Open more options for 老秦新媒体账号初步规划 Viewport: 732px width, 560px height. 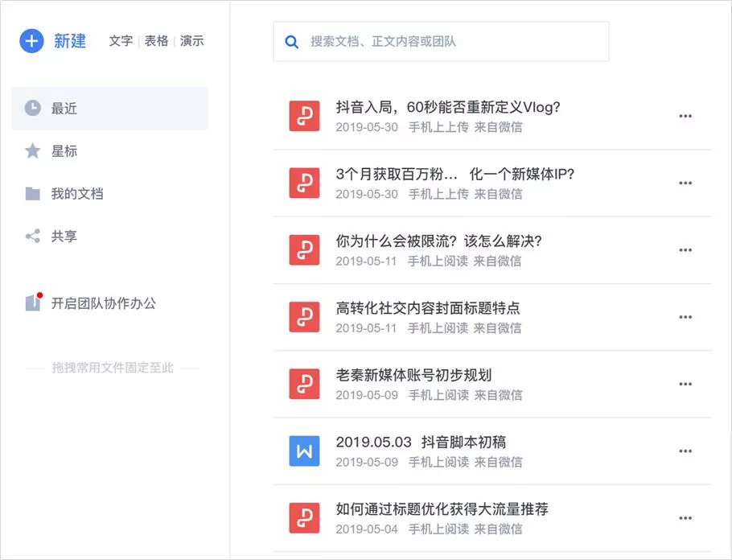(x=685, y=384)
